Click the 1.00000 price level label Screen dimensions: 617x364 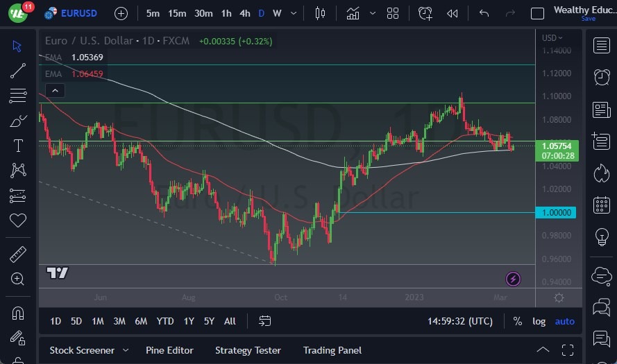coord(558,212)
